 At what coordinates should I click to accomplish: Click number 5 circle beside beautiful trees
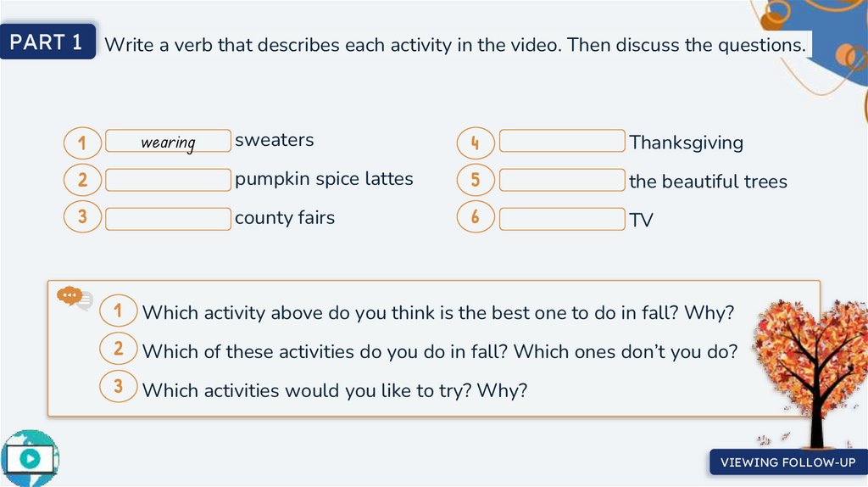pyautogui.click(x=476, y=180)
